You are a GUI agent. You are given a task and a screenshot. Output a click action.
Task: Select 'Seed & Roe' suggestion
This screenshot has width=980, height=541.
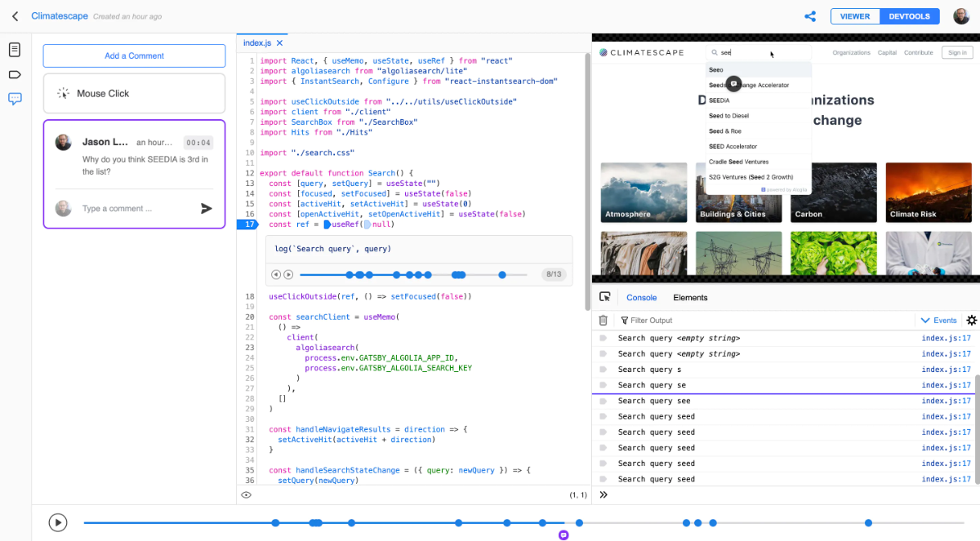759,131
